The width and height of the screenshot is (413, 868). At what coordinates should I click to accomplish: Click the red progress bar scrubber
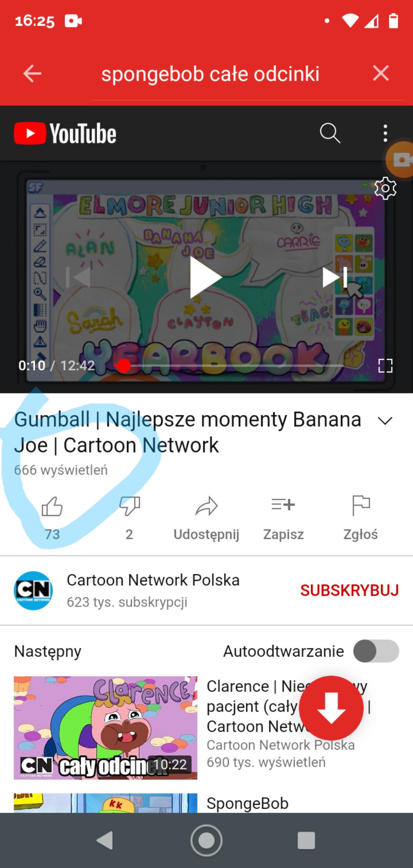point(124,366)
